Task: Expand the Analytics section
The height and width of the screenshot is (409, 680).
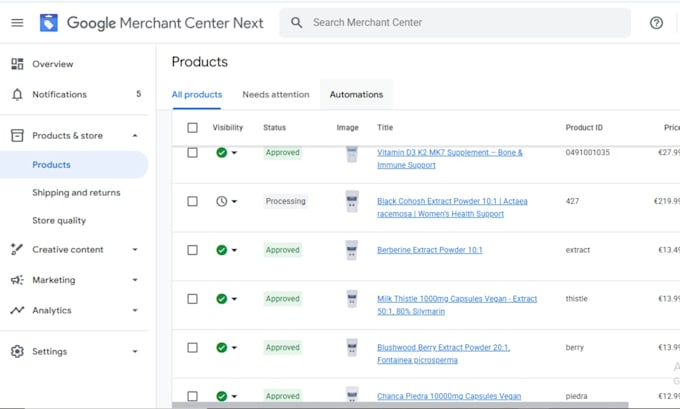Action: [x=135, y=310]
